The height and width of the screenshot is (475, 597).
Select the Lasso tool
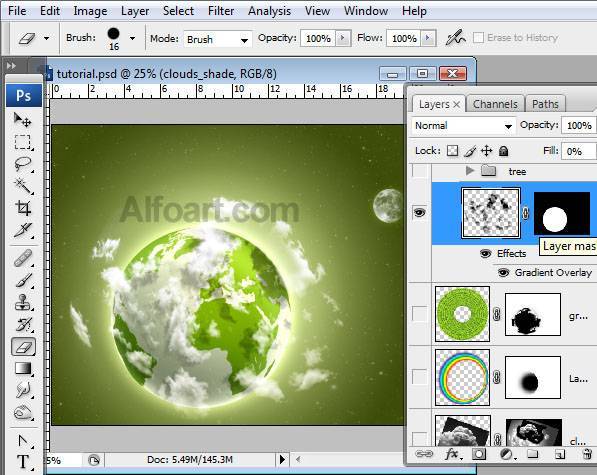pos(22,164)
